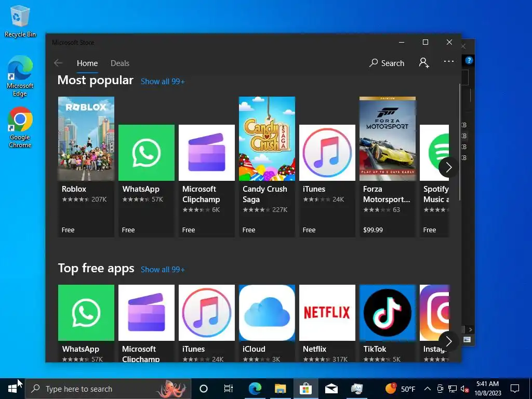The width and height of the screenshot is (532, 399).
Task: Show all 99+ Top free apps
Action: click(x=163, y=270)
